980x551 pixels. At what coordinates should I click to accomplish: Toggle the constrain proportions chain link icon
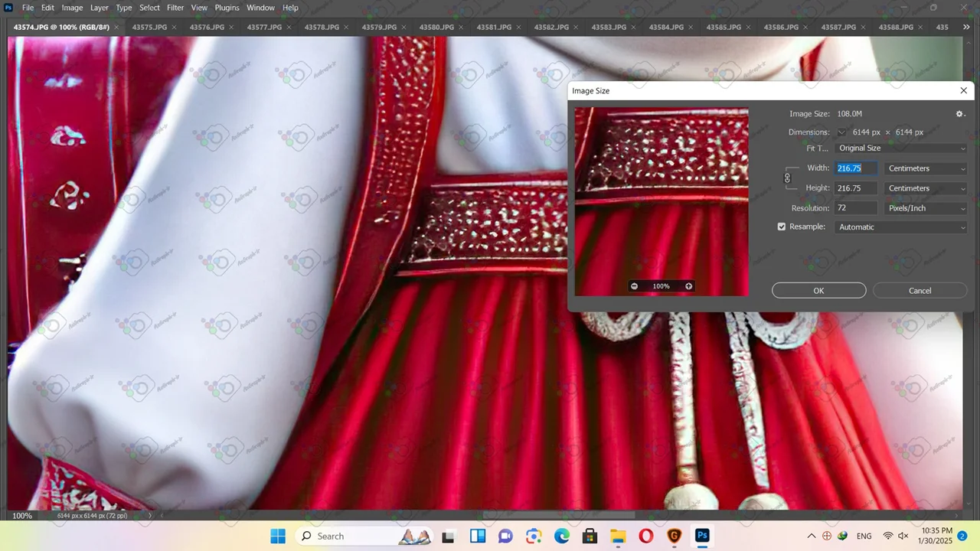(787, 178)
